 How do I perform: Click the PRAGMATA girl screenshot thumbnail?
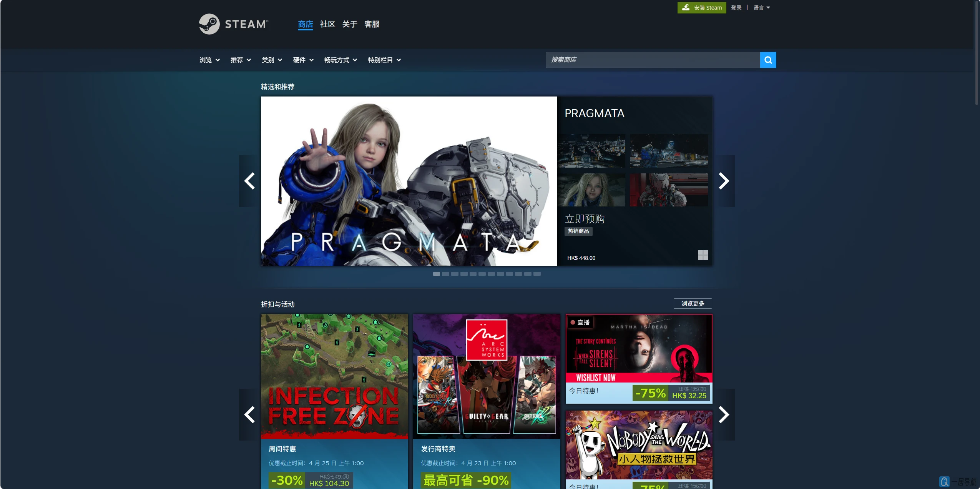[592, 189]
